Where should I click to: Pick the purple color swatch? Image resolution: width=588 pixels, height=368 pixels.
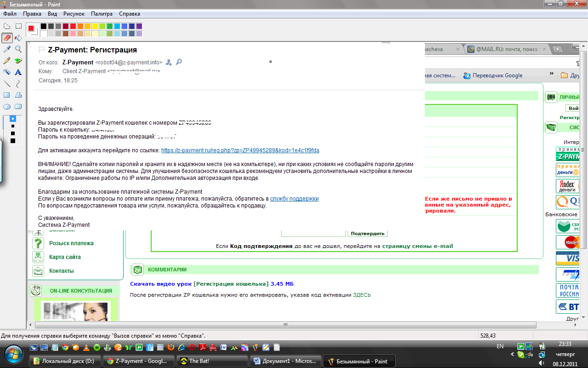(139, 26)
